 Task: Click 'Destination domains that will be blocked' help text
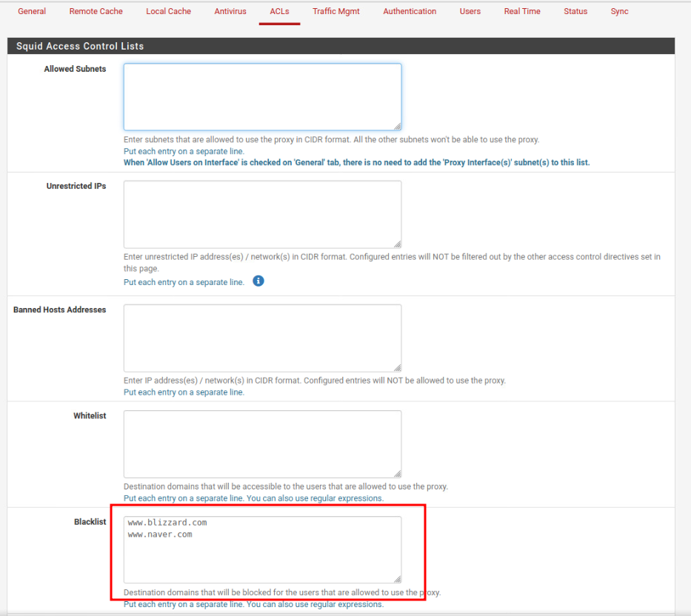[x=282, y=592]
